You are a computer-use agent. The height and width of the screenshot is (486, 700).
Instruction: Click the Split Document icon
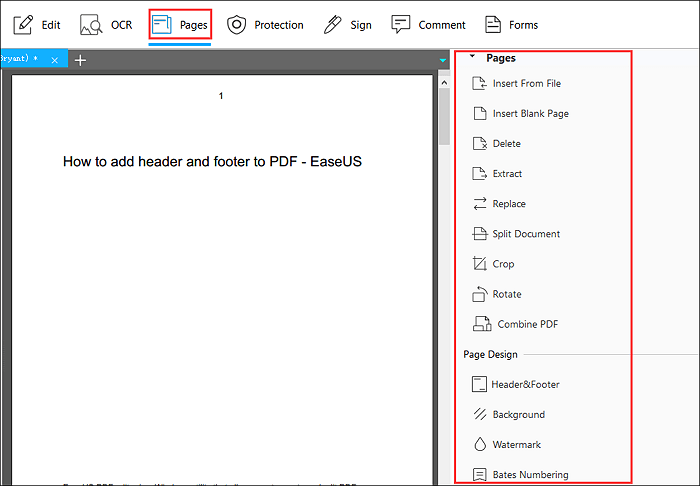click(x=480, y=233)
